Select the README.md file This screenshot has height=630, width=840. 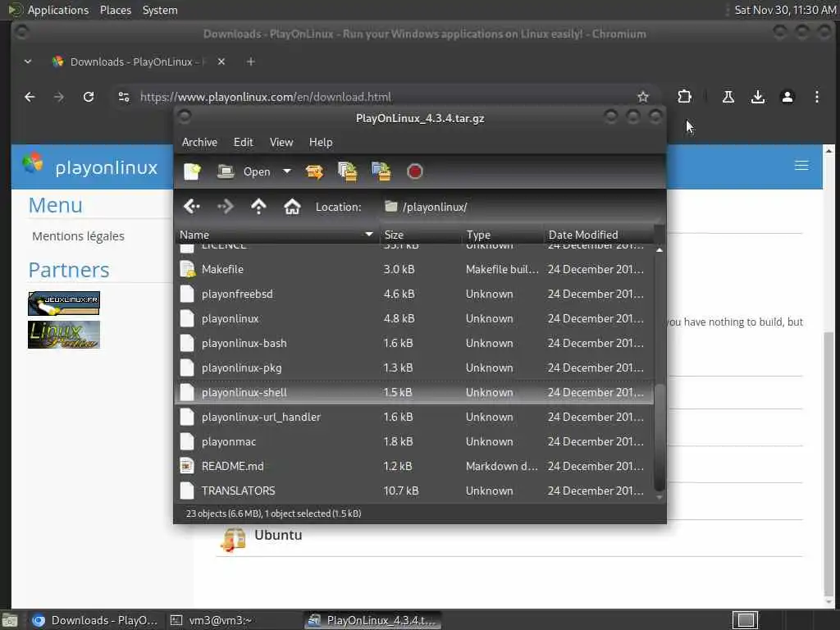click(413, 467)
